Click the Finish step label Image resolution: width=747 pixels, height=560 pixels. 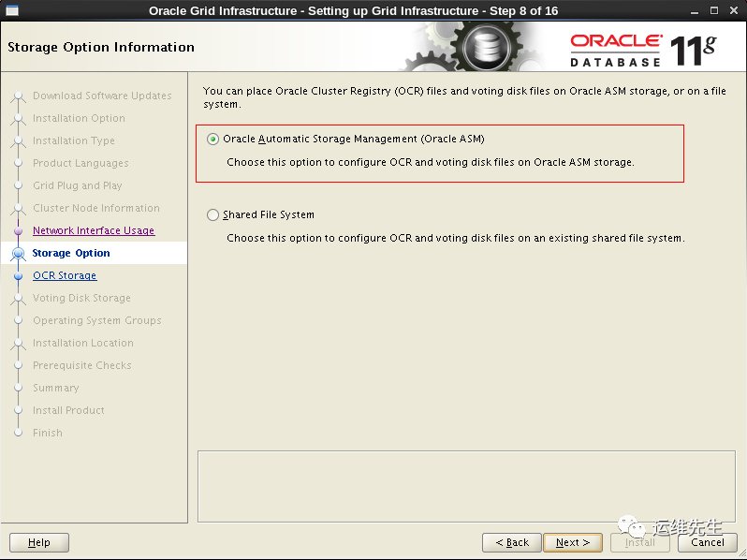click(48, 433)
